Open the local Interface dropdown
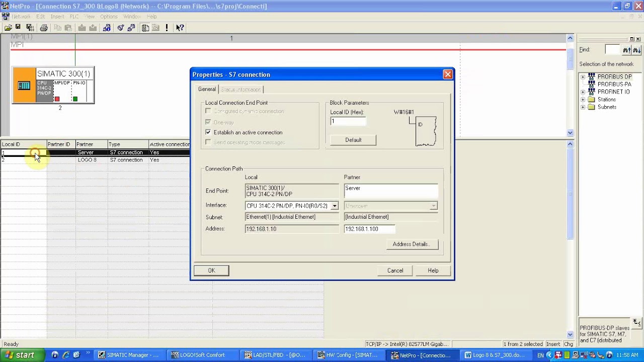 tap(335, 206)
